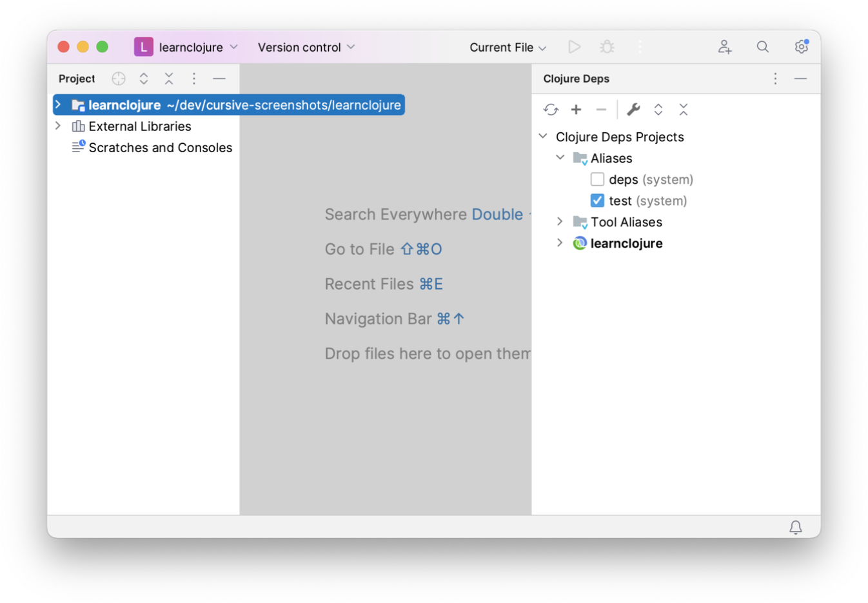
Task: Click the purple L project icon
Action: [x=143, y=47]
